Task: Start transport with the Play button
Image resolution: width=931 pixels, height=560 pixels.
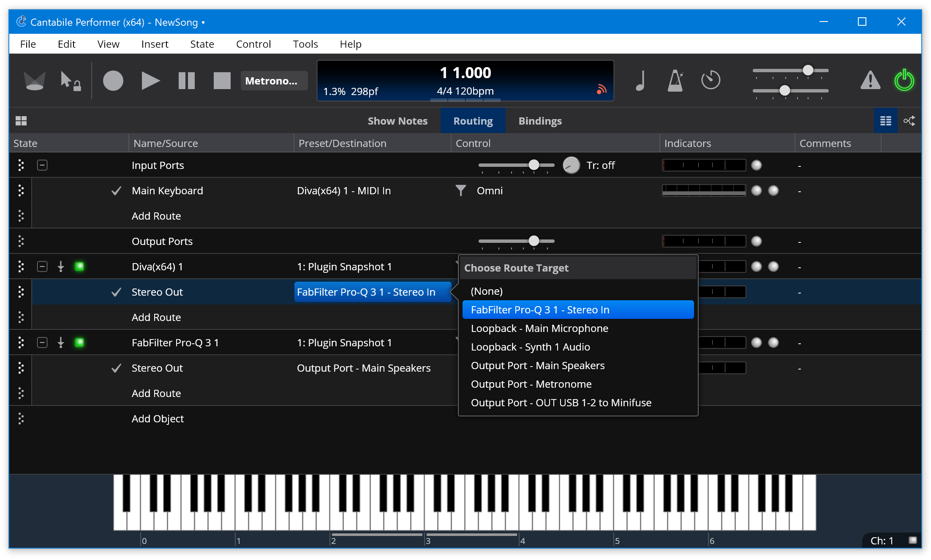Action: pos(150,81)
